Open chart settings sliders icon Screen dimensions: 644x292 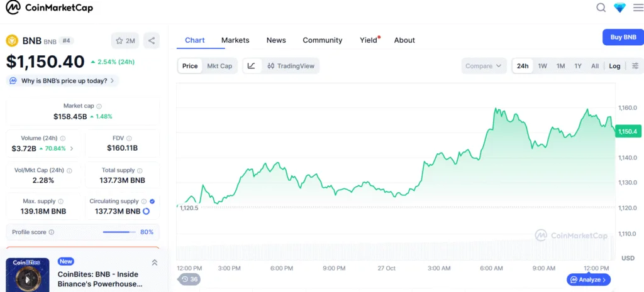pos(635,66)
